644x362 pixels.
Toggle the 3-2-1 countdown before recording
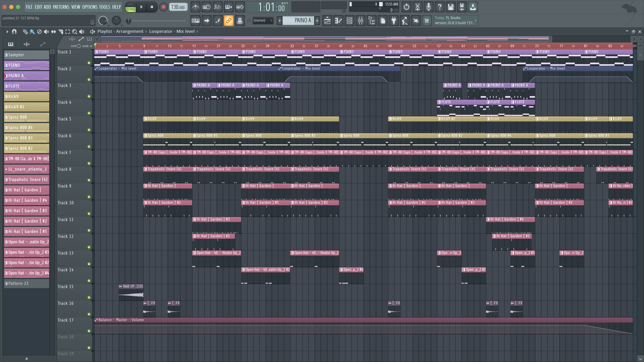218,7
